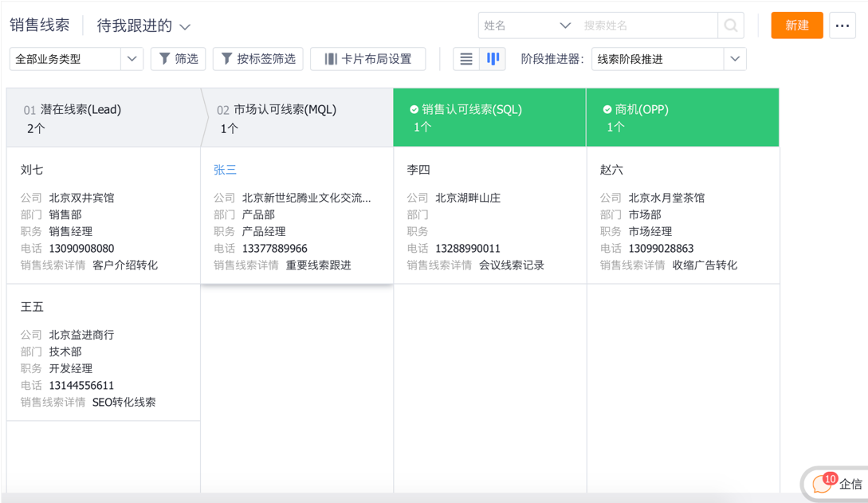Click phone number 13144556611
Screen dimensions: 868x503
(81, 385)
